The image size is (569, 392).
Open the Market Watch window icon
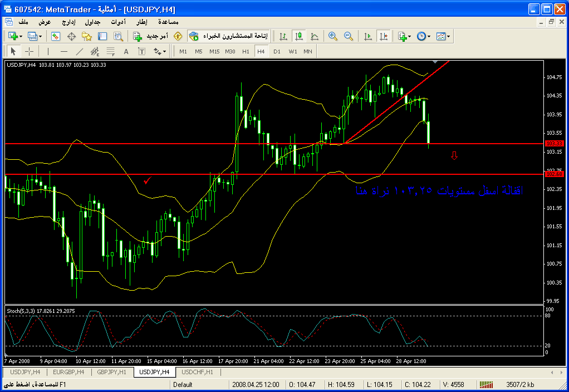point(56,36)
